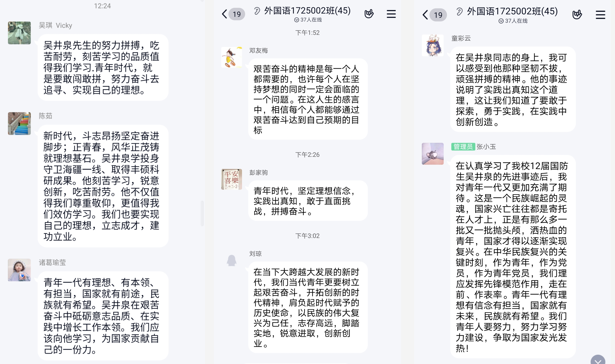The height and width of the screenshot is (364, 615).
Task: Tap the 外国语1725002班(45) title in the right chat
Action: tap(512, 11)
